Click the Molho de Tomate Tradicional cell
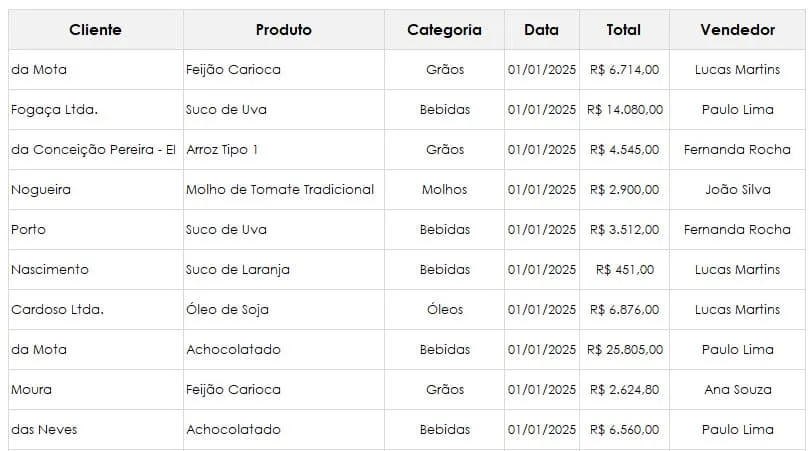This screenshot has width=809, height=451. (x=284, y=189)
